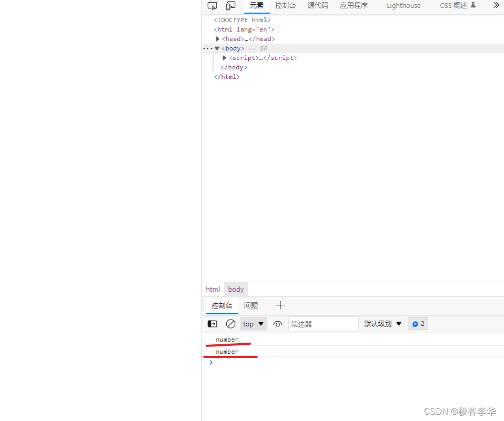Open the 默认级别 log level dropdown
The width and height of the screenshot is (504, 421).
point(382,324)
